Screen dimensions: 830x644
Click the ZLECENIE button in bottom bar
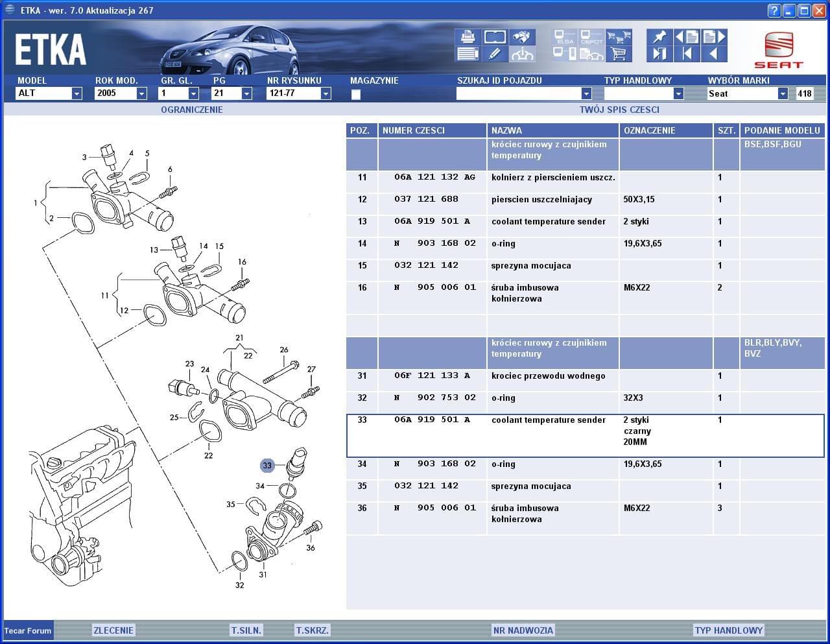[113, 630]
